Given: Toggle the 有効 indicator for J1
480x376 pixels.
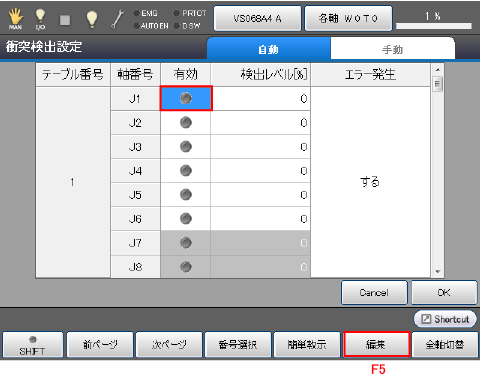Looking at the screenshot, I should pos(186,98).
